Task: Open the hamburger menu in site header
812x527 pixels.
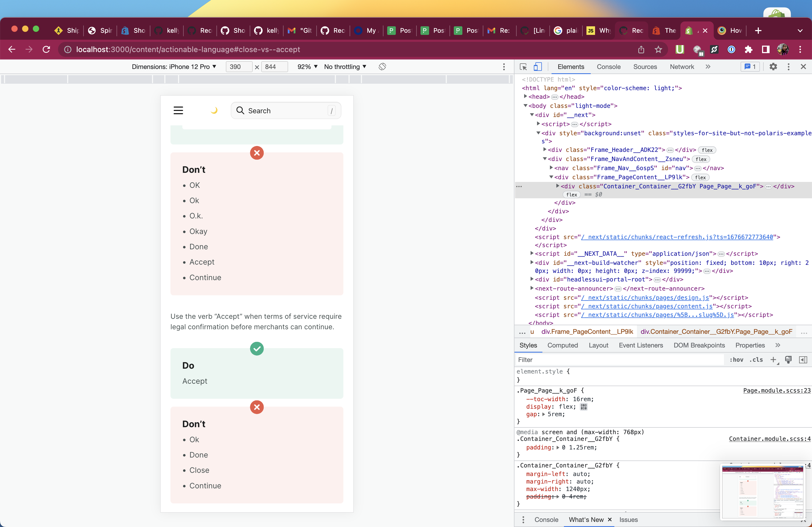Action: tap(178, 111)
